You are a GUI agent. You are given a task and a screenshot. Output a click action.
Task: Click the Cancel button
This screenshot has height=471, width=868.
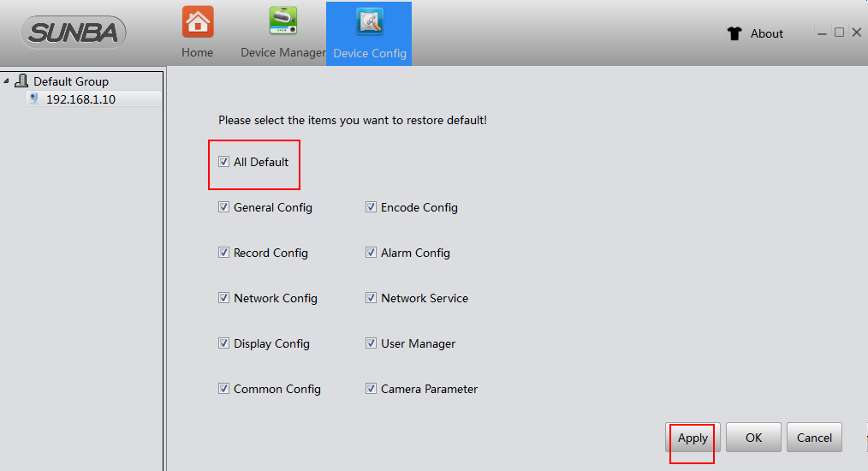point(814,438)
